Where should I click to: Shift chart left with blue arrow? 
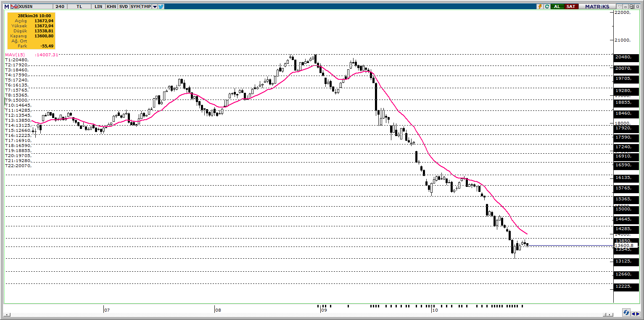(x=633, y=314)
